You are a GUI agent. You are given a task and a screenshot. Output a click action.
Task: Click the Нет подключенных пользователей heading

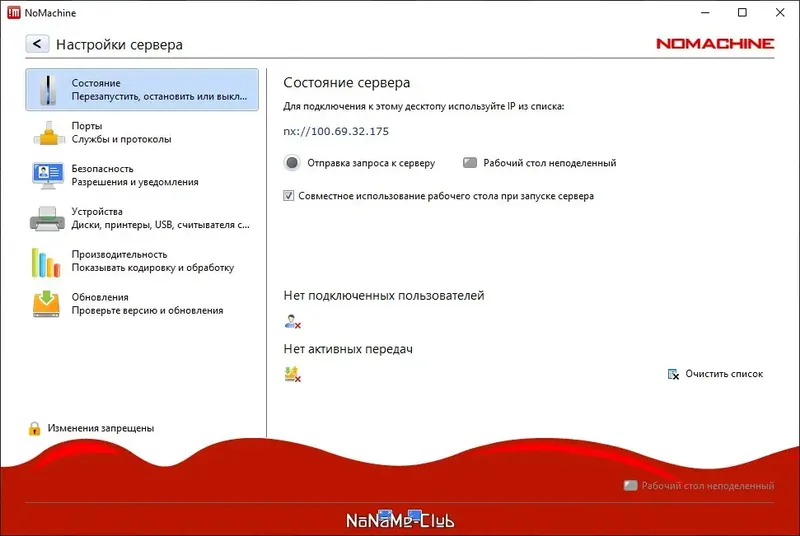[x=384, y=296]
